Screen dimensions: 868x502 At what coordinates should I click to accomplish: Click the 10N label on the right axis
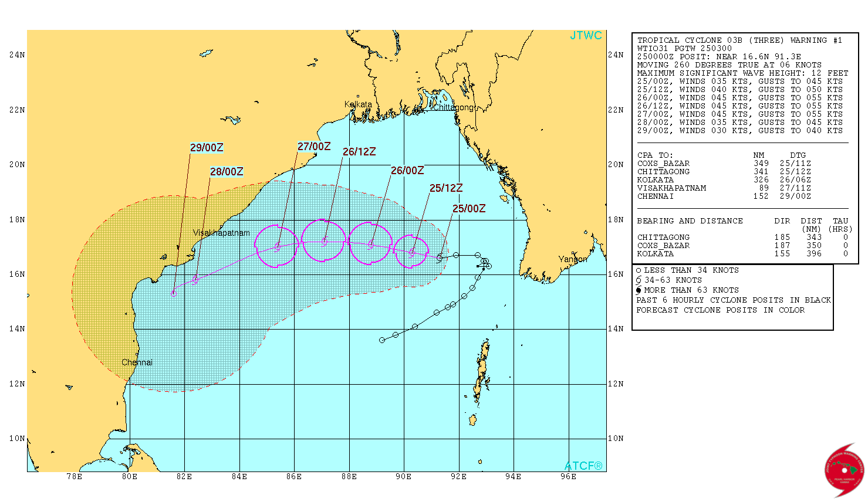coord(616,439)
